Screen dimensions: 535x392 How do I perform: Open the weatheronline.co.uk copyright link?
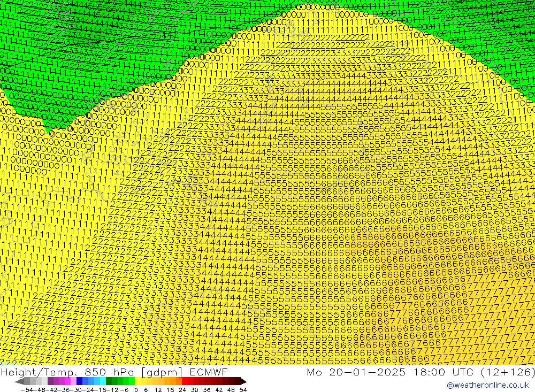[x=487, y=385]
